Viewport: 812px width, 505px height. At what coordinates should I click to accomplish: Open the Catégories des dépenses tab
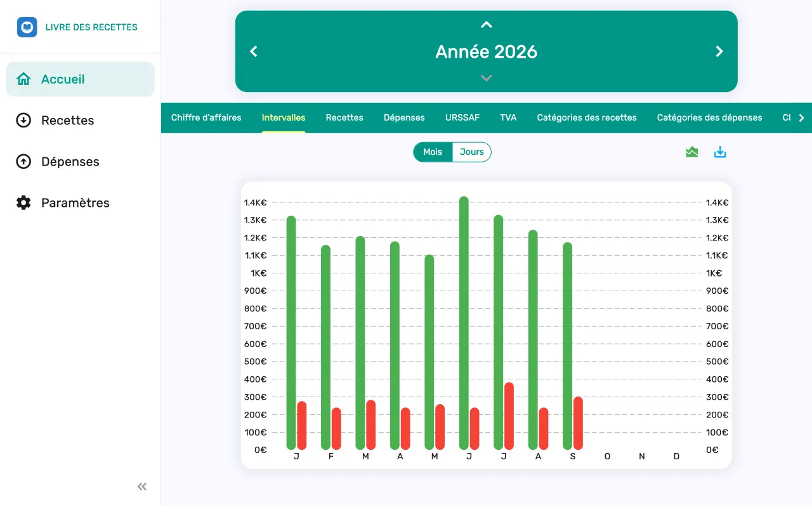[x=710, y=117]
